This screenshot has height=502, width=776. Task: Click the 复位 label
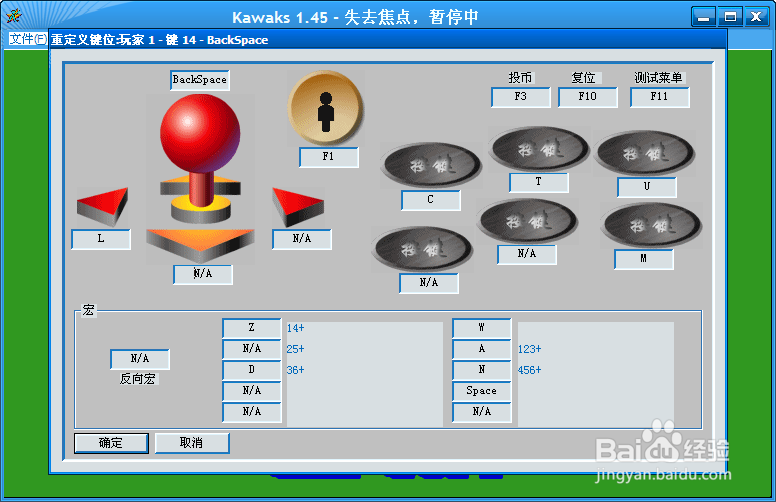584,77
